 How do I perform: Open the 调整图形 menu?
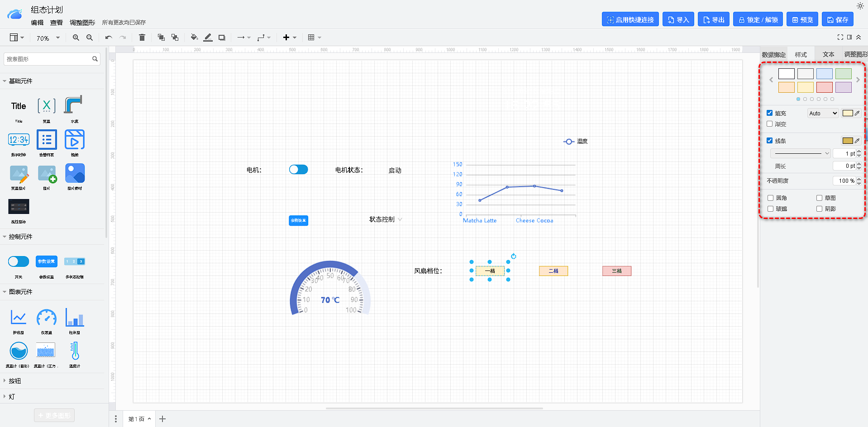click(82, 23)
